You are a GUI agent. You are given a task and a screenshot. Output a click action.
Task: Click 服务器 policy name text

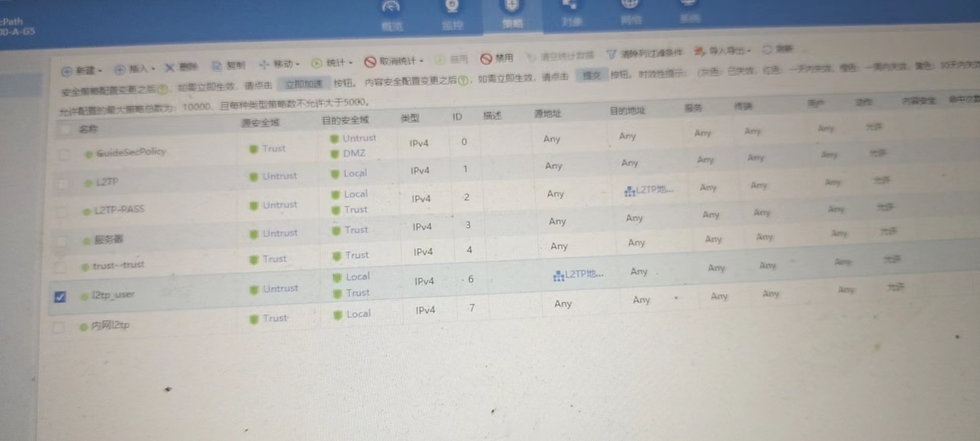click(x=108, y=239)
